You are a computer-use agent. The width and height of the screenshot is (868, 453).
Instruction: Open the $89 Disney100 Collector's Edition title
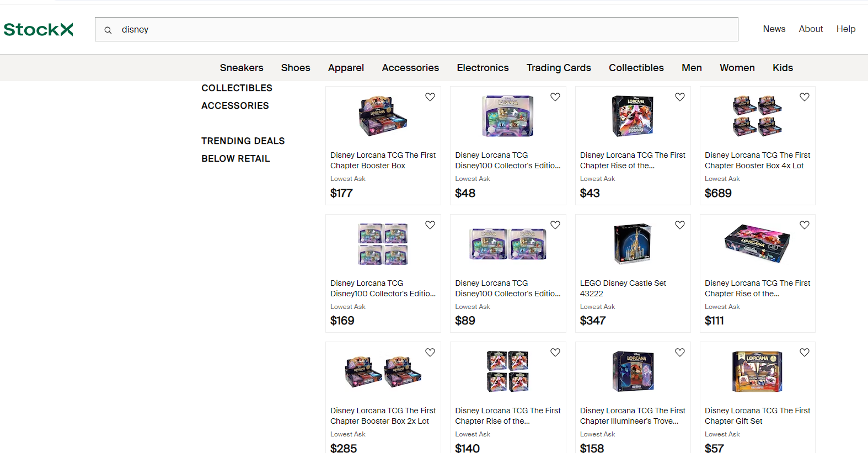tap(508, 289)
